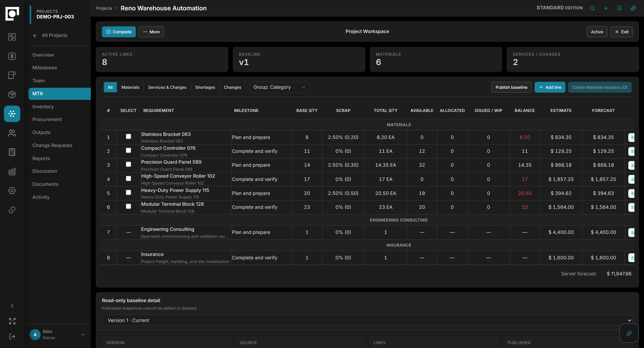
Task: Select the Compact Controller 076 checkbox
Action: click(x=128, y=150)
